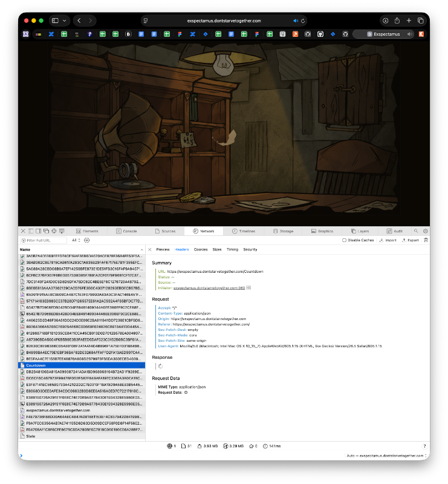Viewport: 448px width, 484px height.
Task: Click the 31 resources document icon
Action: pyautogui.click(x=183, y=446)
